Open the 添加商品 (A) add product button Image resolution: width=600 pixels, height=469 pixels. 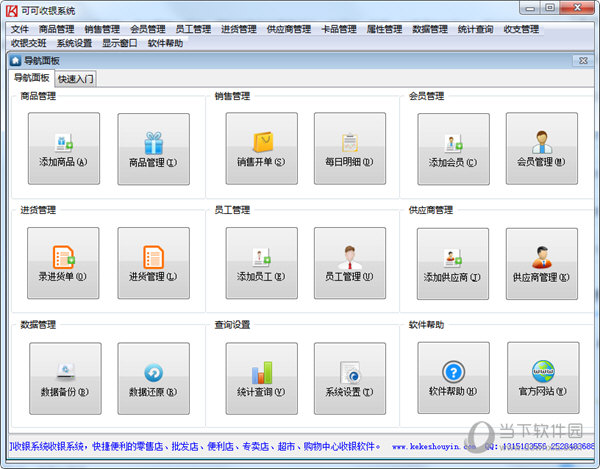coord(64,148)
